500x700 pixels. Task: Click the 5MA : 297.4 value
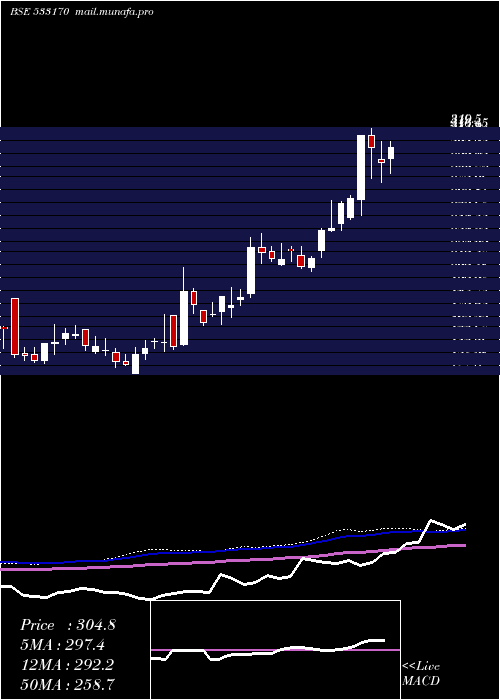pyautogui.click(x=65, y=645)
